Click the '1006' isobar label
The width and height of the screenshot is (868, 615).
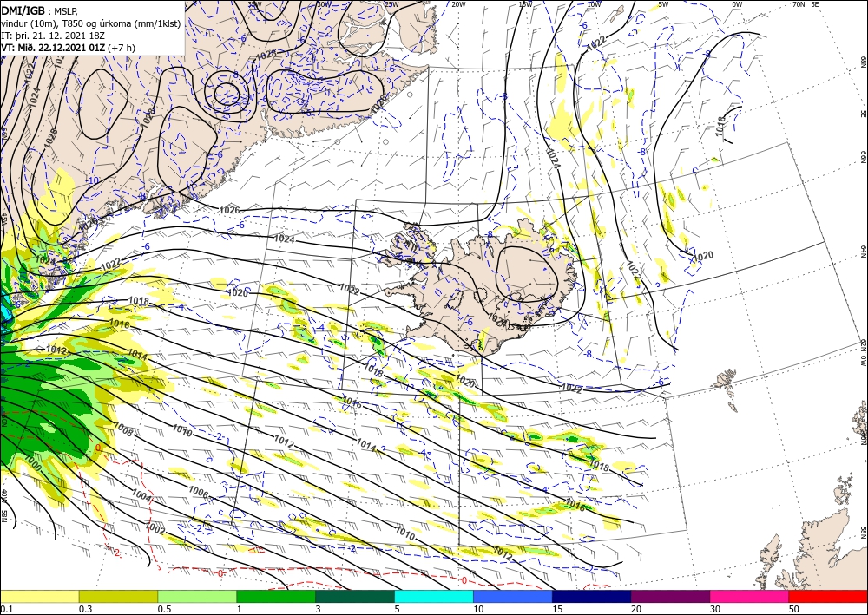tap(199, 492)
